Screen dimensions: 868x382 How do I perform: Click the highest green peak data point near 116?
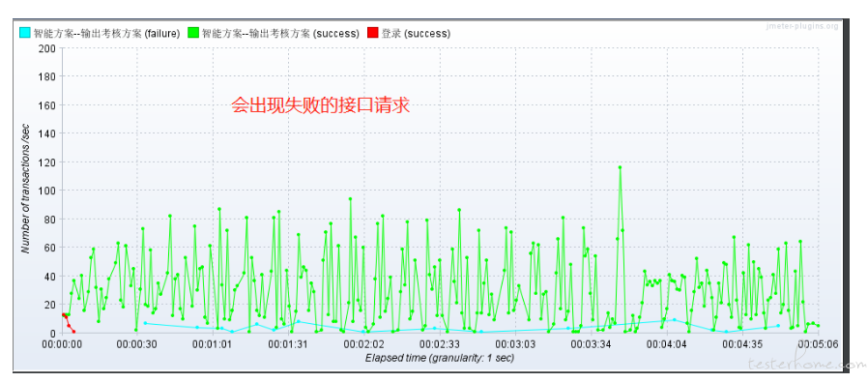(620, 167)
